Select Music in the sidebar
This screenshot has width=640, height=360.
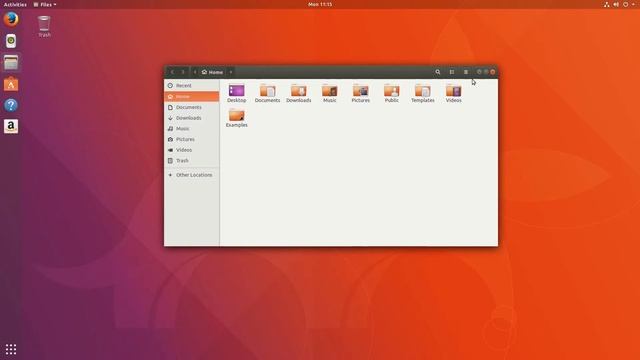point(191,128)
